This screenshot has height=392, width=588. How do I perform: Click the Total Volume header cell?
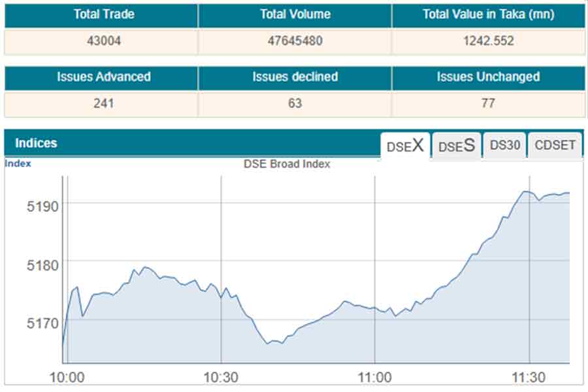tap(295, 14)
